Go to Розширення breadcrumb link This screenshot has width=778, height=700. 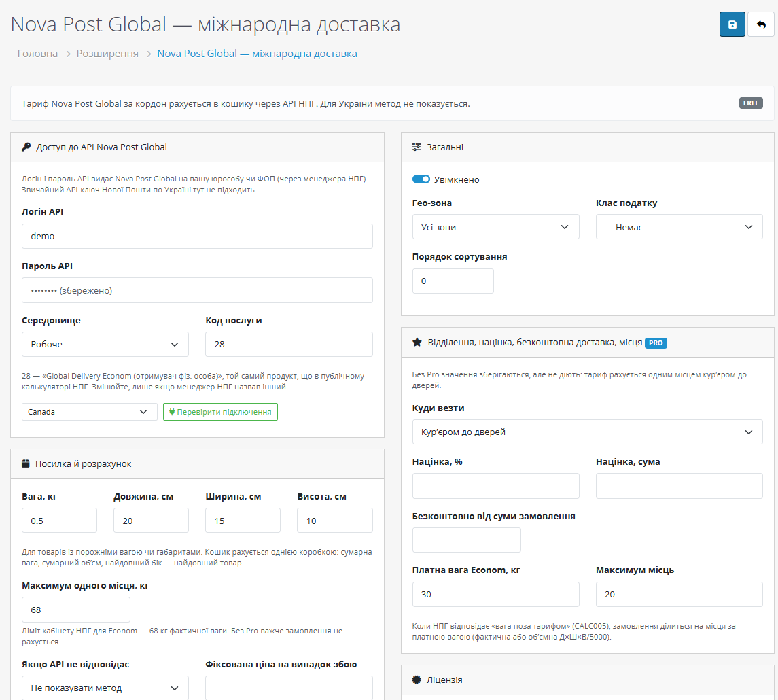tap(107, 54)
